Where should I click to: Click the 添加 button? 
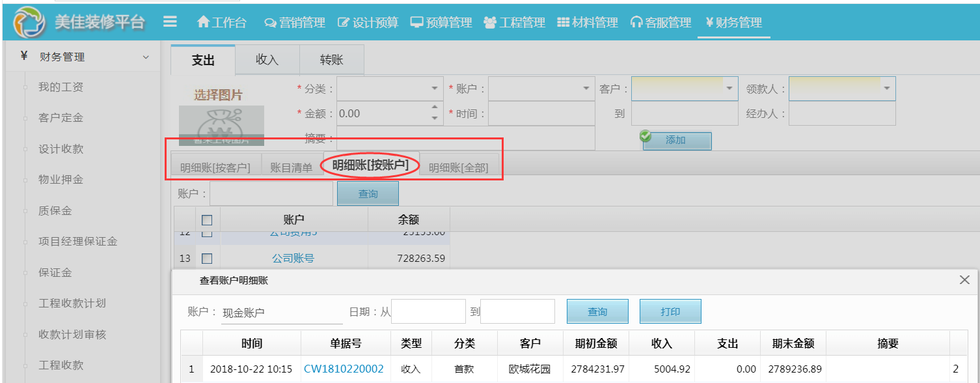point(677,140)
